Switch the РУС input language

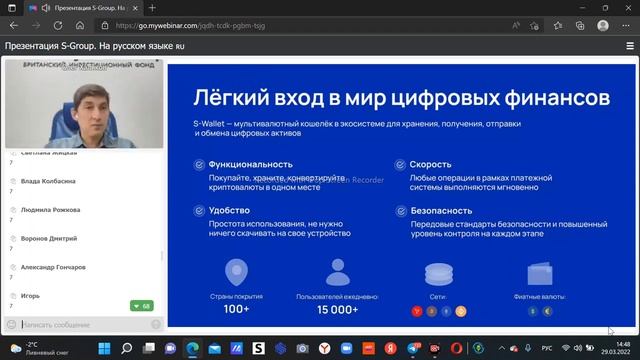547,349
